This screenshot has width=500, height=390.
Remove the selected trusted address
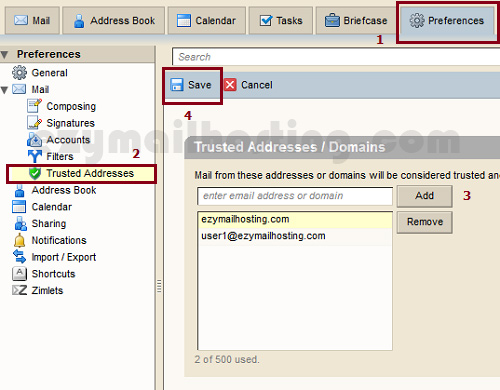pyautogui.click(x=424, y=222)
